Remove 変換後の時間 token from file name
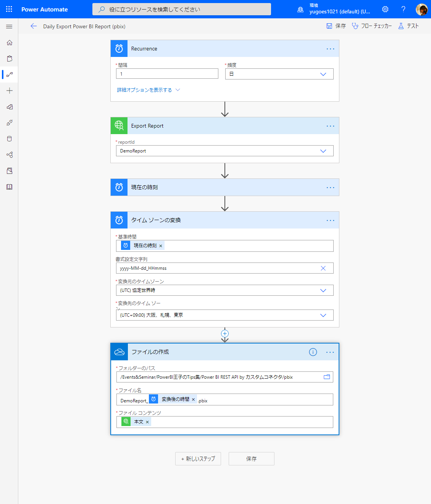The image size is (431, 504). pyautogui.click(x=193, y=399)
